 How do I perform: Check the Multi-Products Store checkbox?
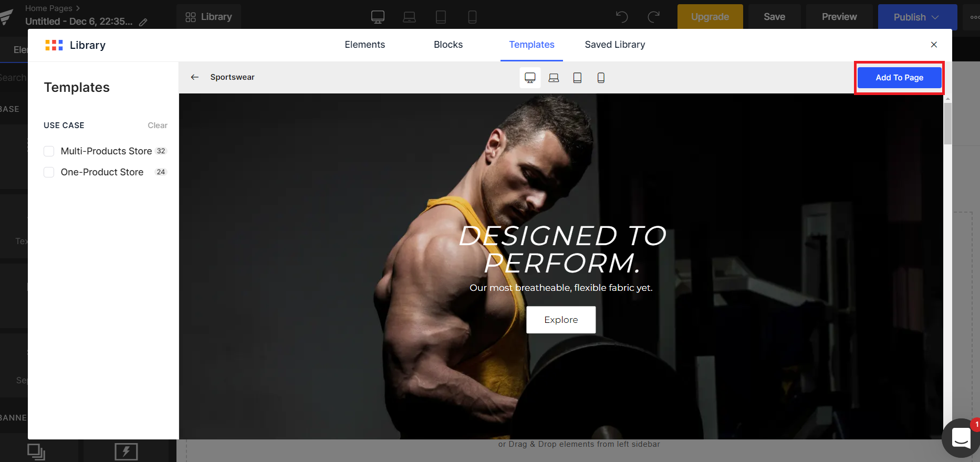point(49,151)
